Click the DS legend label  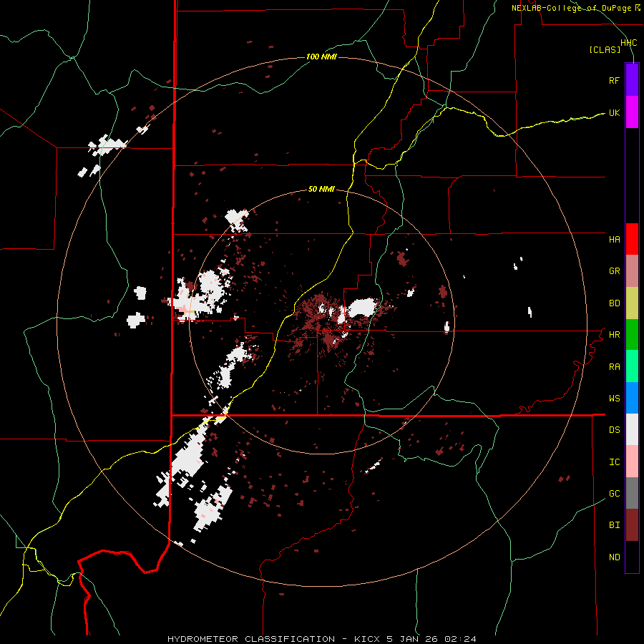pos(614,430)
